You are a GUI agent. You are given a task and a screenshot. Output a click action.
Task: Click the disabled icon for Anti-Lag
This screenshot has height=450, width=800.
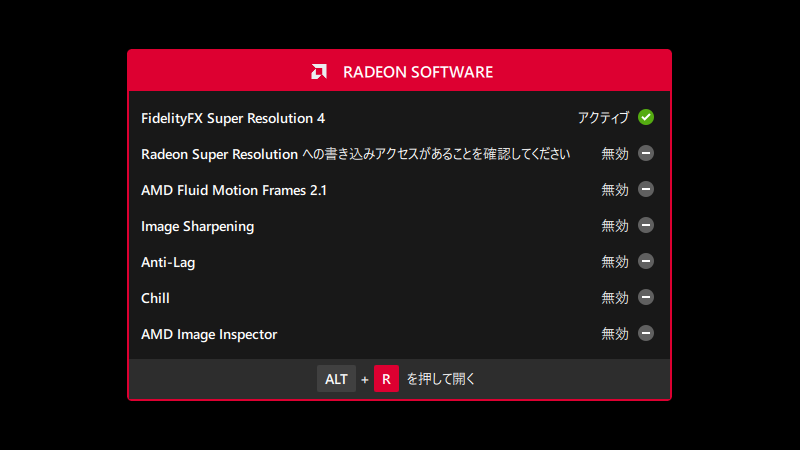click(646, 261)
